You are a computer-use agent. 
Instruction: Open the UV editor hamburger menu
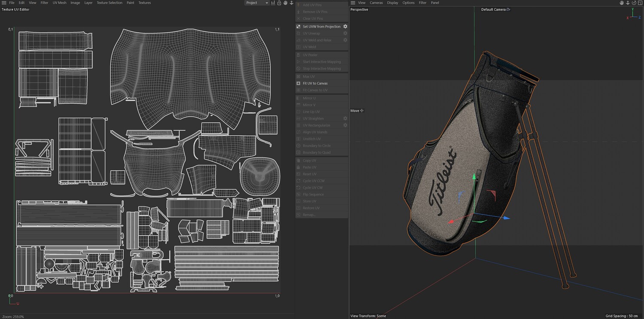click(x=4, y=3)
